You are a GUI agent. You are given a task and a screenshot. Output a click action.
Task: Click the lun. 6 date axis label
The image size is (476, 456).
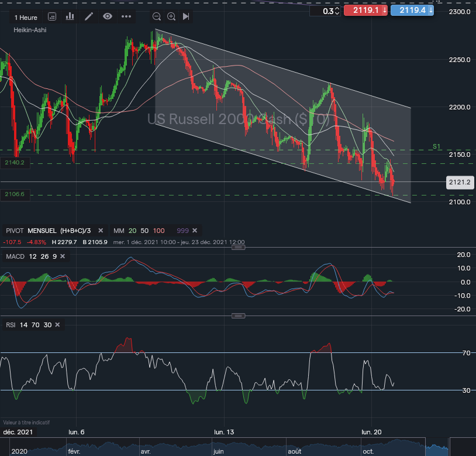[76, 432]
